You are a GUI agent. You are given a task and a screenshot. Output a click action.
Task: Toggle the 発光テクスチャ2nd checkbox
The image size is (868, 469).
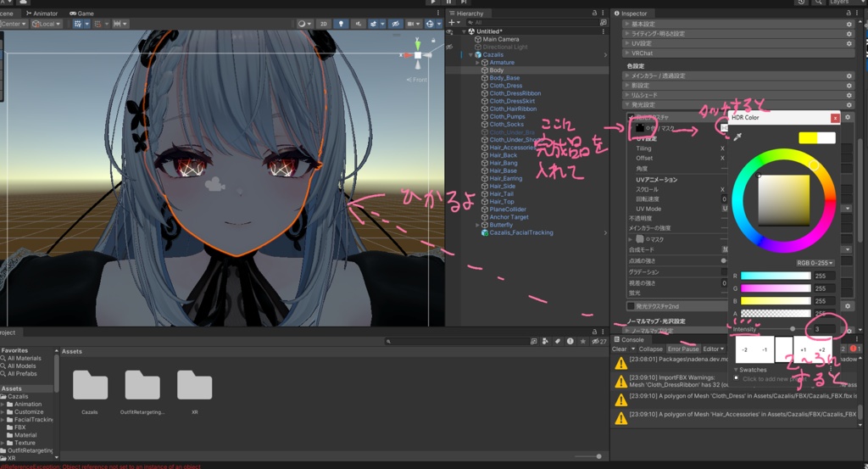(631, 306)
